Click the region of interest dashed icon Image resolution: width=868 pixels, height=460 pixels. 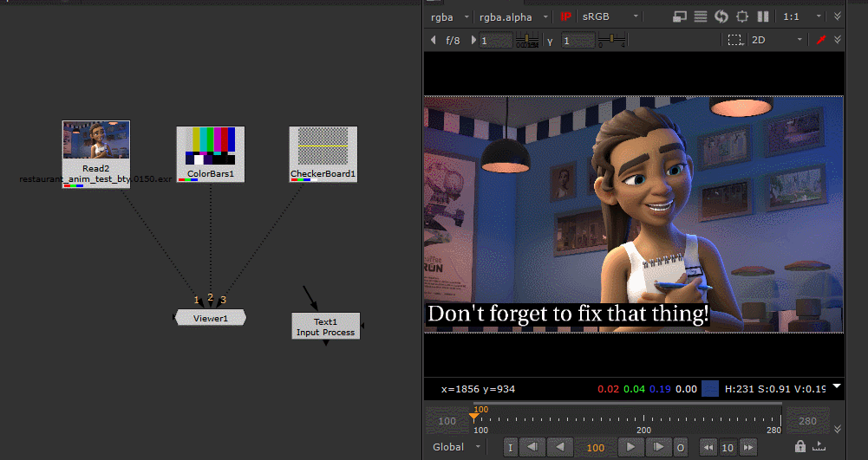[x=734, y=40]
